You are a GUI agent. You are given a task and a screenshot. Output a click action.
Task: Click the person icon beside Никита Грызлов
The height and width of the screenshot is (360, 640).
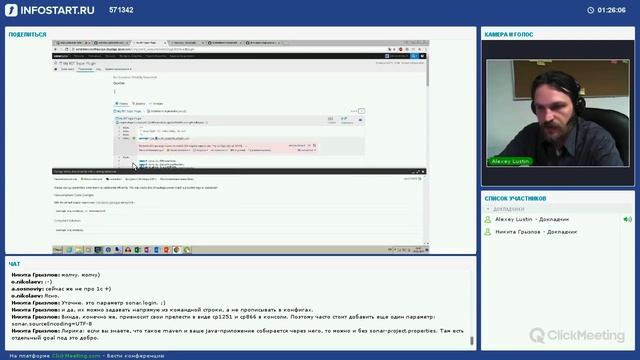487,232
